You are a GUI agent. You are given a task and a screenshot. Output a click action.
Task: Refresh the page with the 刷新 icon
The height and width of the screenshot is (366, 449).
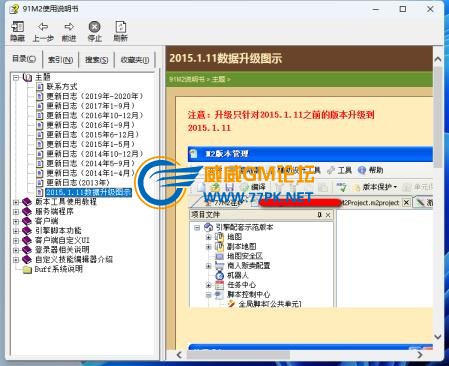coord(120,27)
